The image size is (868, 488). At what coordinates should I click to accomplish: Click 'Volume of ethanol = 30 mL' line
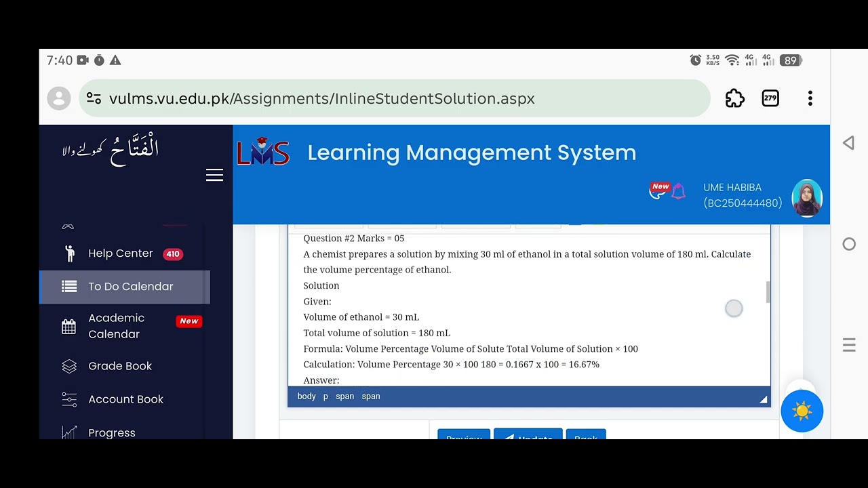tap(361, 317)
